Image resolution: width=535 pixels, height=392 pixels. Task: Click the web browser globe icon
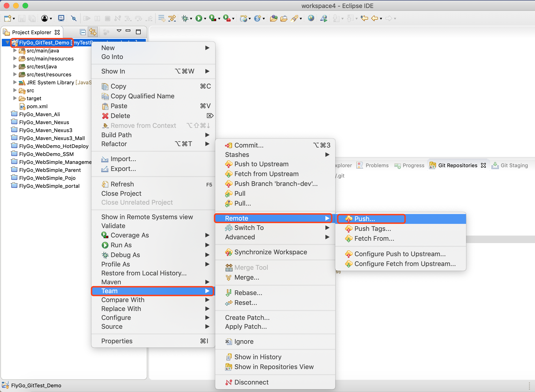coord(311,18)
